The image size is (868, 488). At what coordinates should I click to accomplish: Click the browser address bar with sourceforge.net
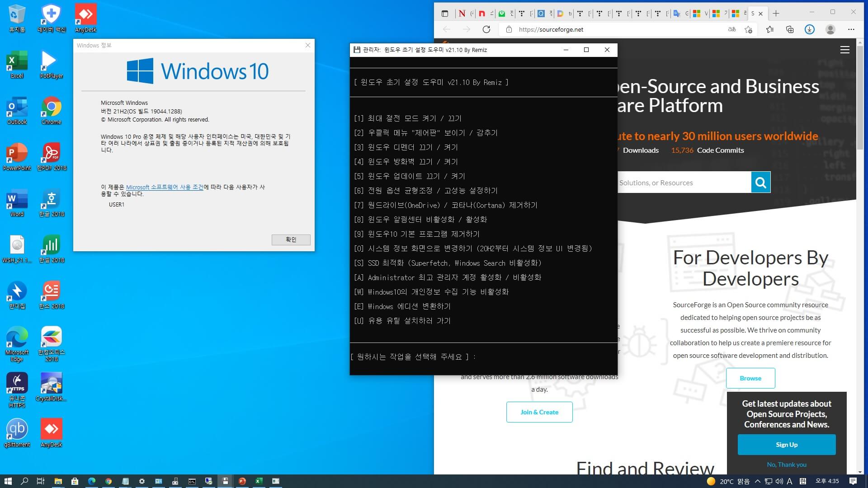pyautogui.click(x=615, y=29)
